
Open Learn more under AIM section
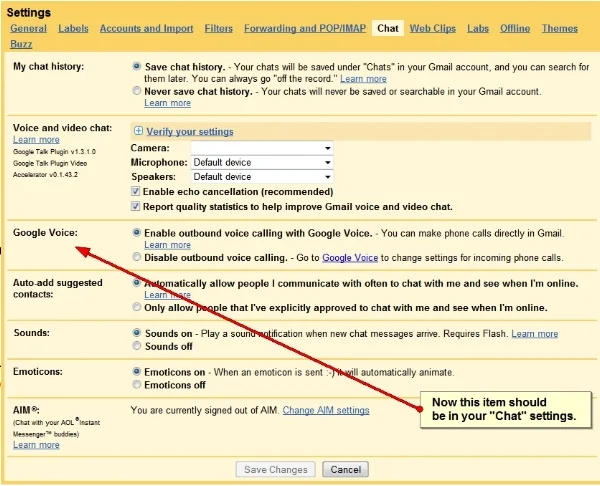point(36,445)
